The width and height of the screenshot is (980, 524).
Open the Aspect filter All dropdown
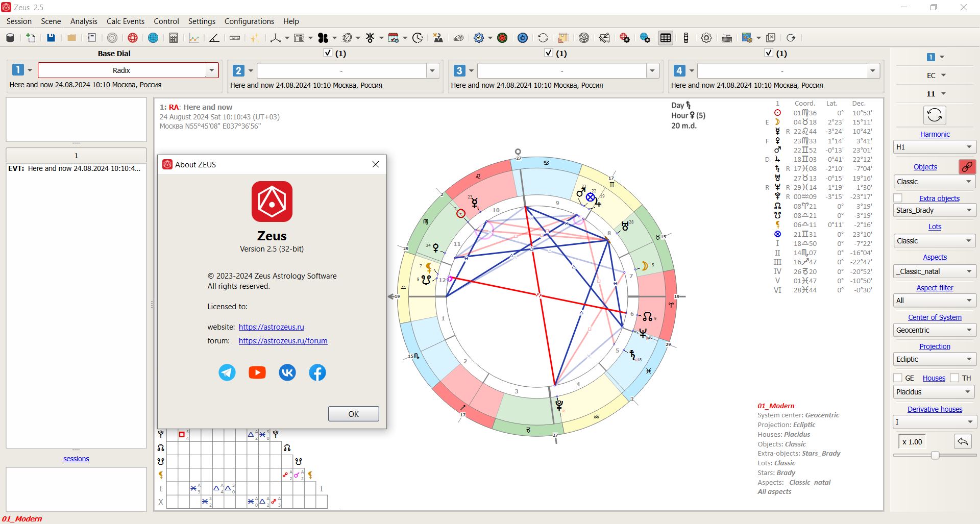pyautogui.click(x=934, y=301)
